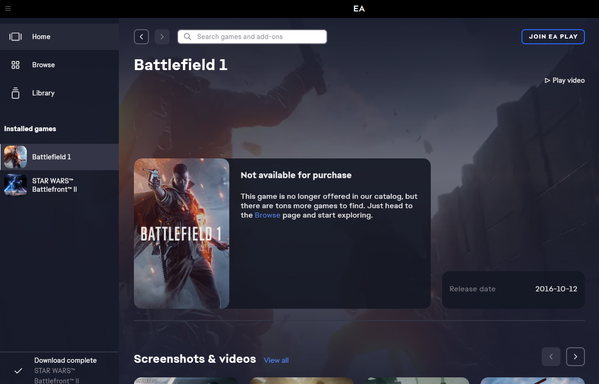The width and height of the screenshot is (599, 384).
Task: Click the download complete checkmark icon
Action: click(18, 371)
